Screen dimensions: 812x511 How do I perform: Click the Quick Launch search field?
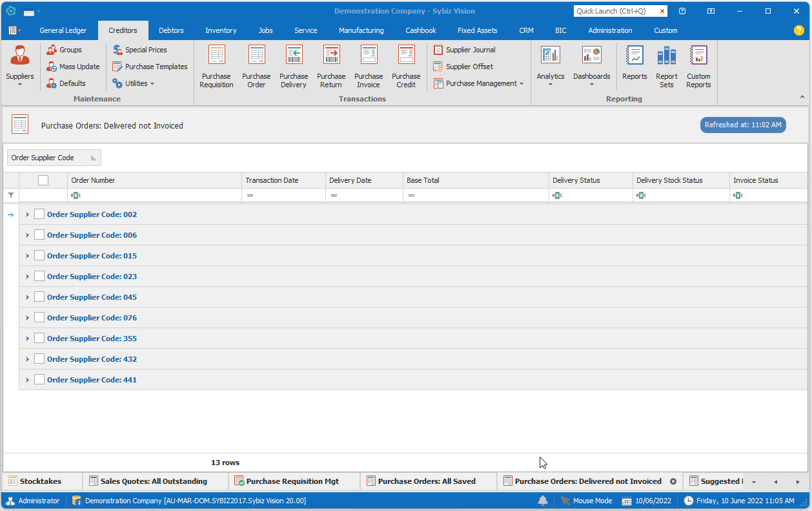click(x=614, y=11)
